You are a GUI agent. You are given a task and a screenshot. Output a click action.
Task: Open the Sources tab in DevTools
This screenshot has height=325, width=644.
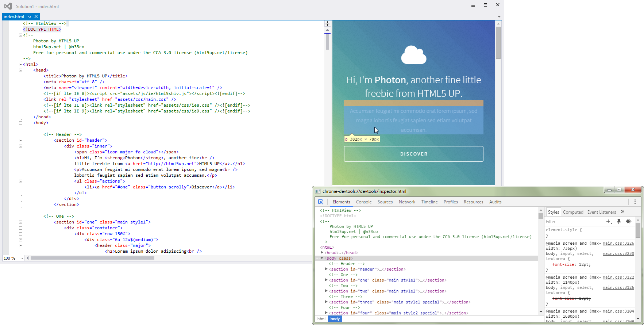click(x=385, y=202)
